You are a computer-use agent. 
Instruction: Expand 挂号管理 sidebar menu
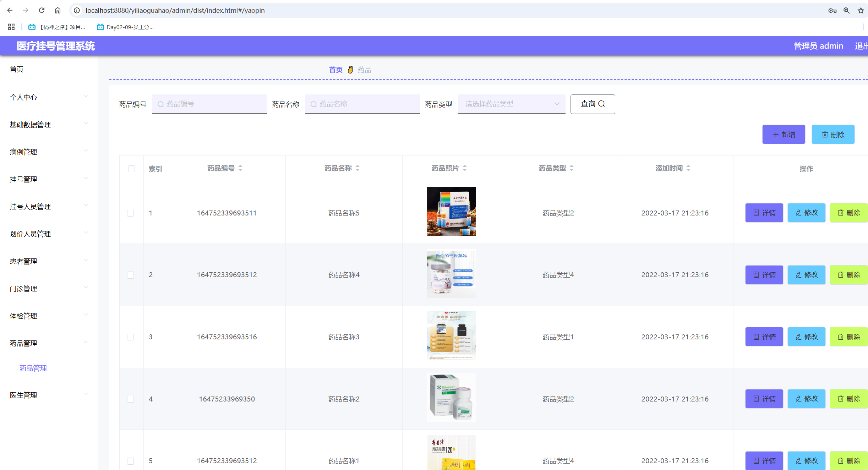tap(49, 179)
